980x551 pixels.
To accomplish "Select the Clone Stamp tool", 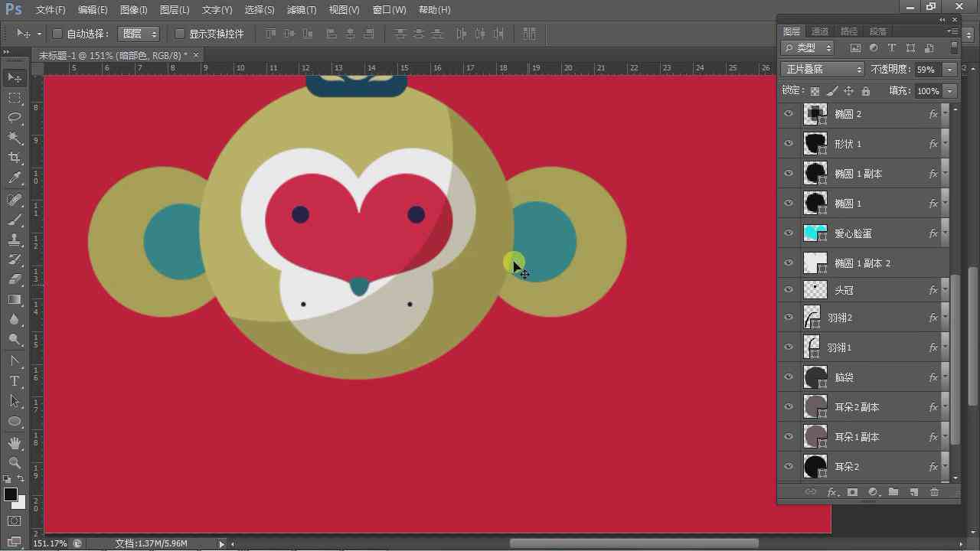I will (15, 240).
